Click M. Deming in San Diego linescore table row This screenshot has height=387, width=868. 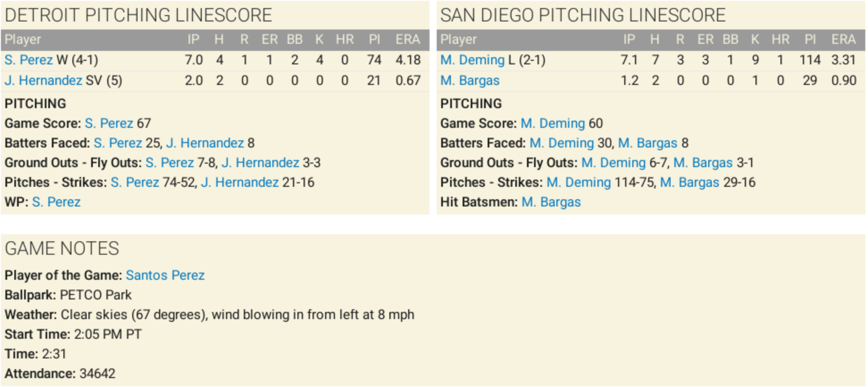coord(472,60)
